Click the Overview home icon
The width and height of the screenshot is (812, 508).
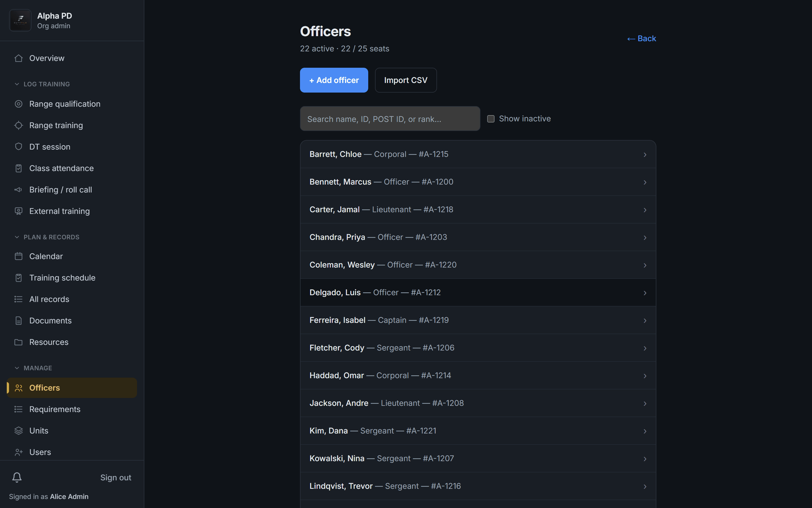tap(18, 58)
